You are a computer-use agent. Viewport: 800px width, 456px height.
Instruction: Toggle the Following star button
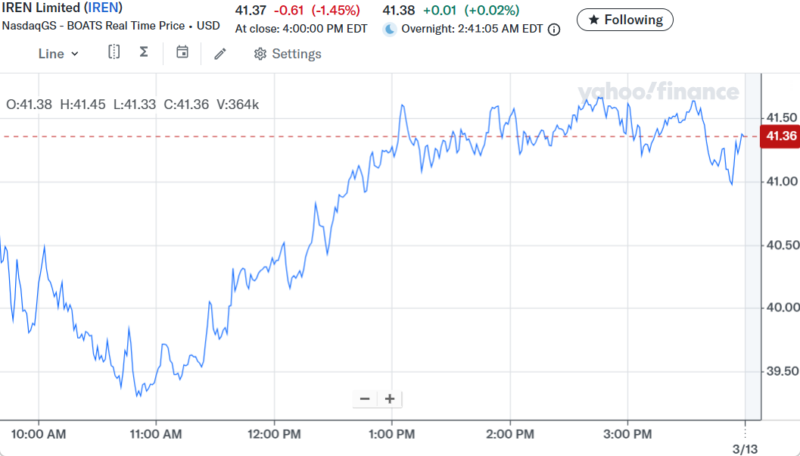626,19
